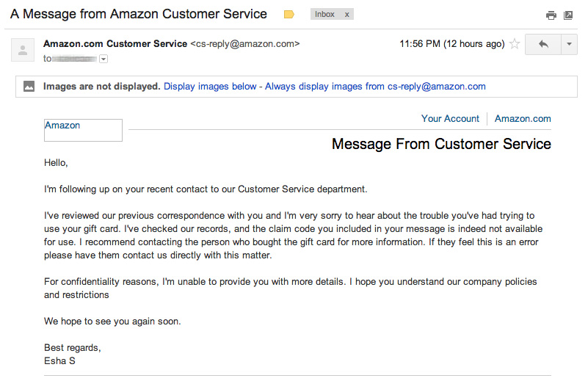
Task: Open the More options dropdown beside reply
Action: [x=570, y=44]
